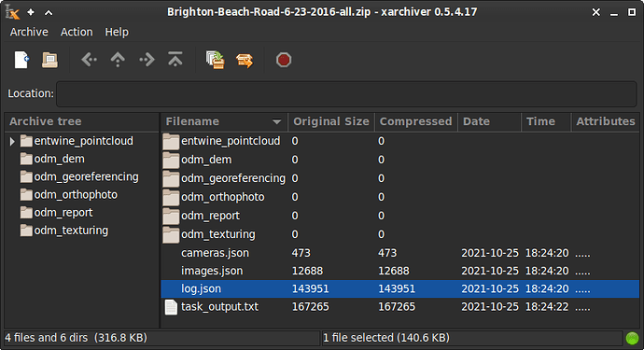Viewport: 644px width, 350px height.
Task: Click status text '4 files and 6 dirs'
Action: click(x=47, y=338)
